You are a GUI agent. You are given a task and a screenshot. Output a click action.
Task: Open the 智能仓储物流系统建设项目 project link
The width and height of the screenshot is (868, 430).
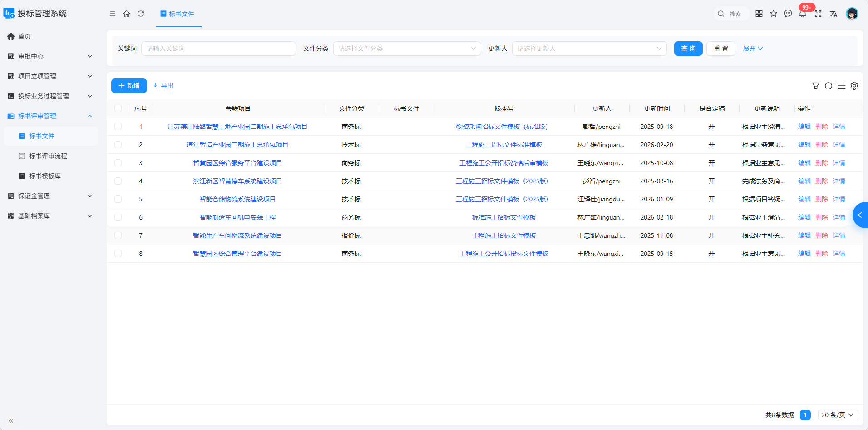[237, 199]
